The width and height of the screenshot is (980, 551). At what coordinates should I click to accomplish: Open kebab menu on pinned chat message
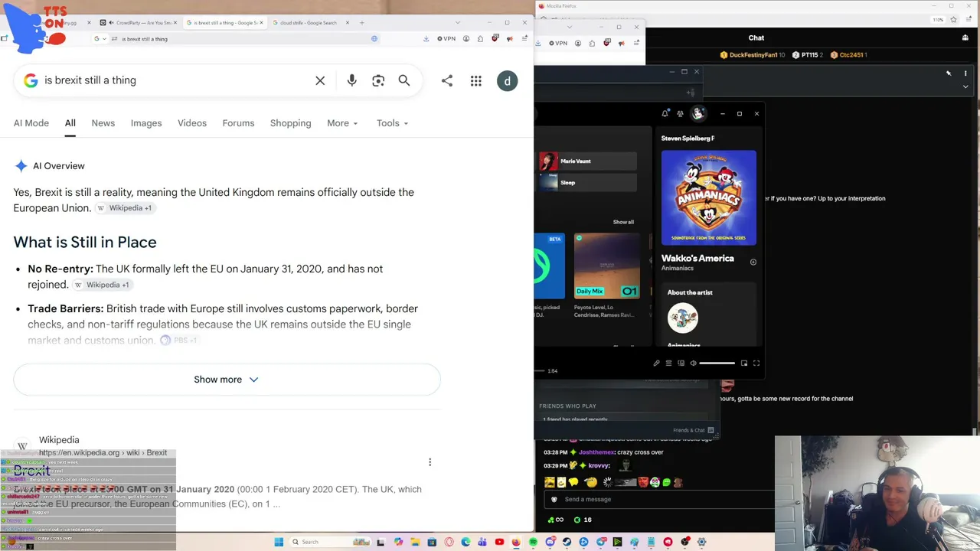[x=965, y=73]
